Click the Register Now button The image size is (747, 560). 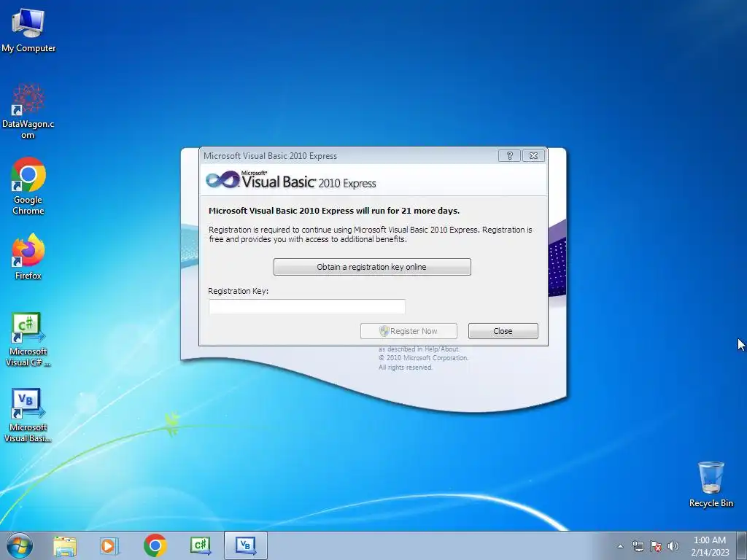tap(409, 331)
